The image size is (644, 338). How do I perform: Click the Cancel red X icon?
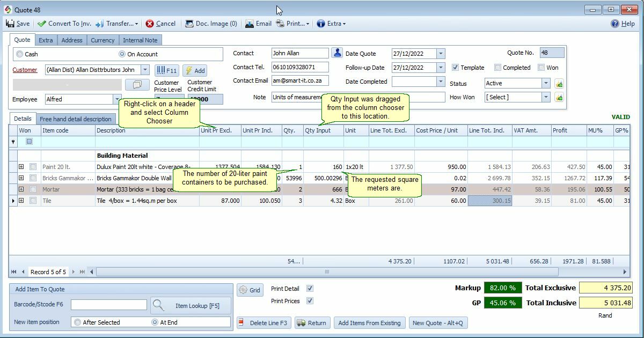coord(151,23)
